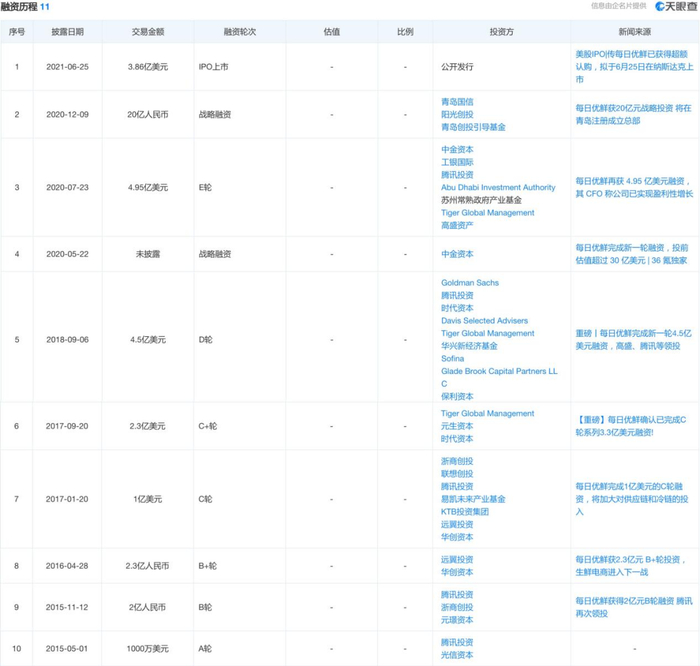Open 浙商创投 in the C轮 row
700x666 pixels.
[x=457, y=461]
